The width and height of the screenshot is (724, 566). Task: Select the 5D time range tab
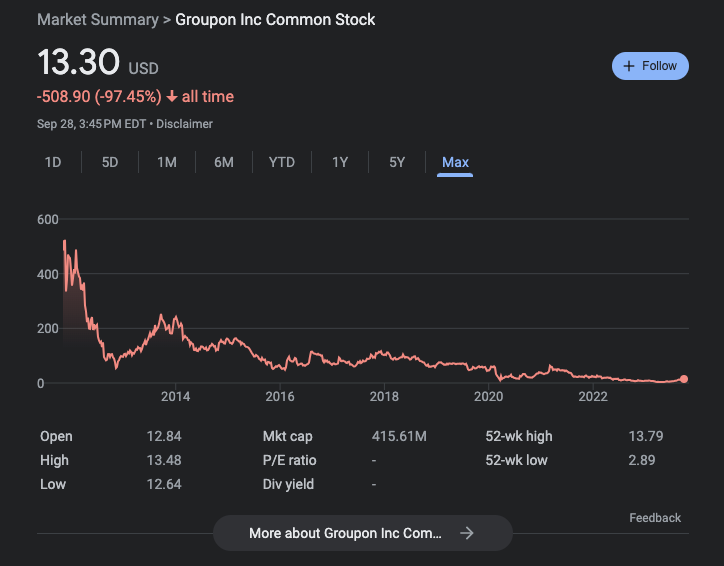[x=110, y=162]
